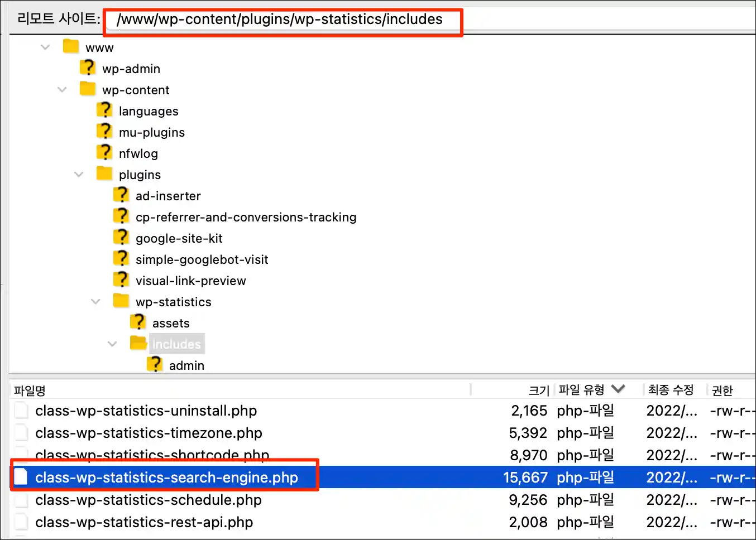Sort by the 크기 column header
756x540 pixels.
(x=539, y=390)
